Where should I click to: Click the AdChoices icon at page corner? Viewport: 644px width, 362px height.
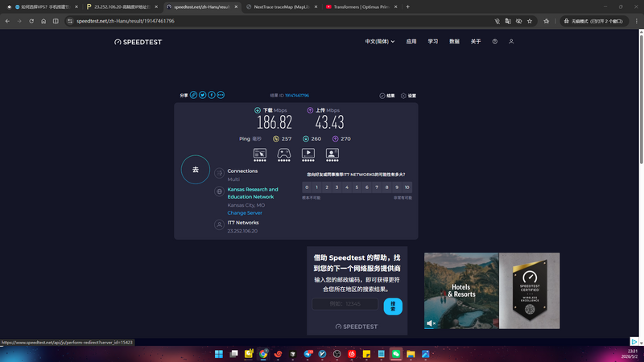(x=634, y=341)
